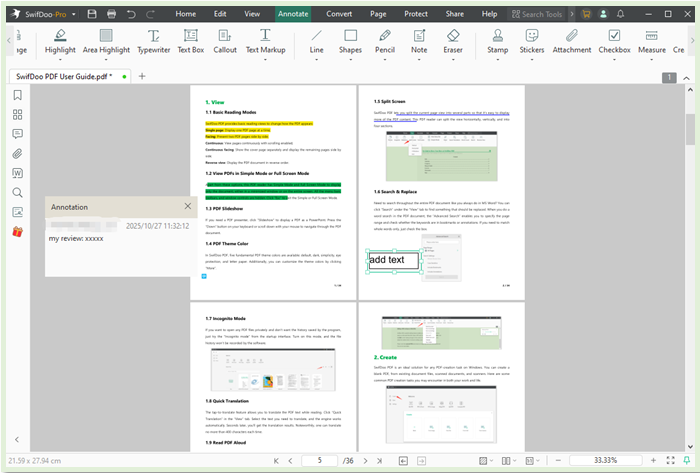The image size is (700, 473).
Task: Open the Protect ribbon tab
Action: [x=415, y=14]
